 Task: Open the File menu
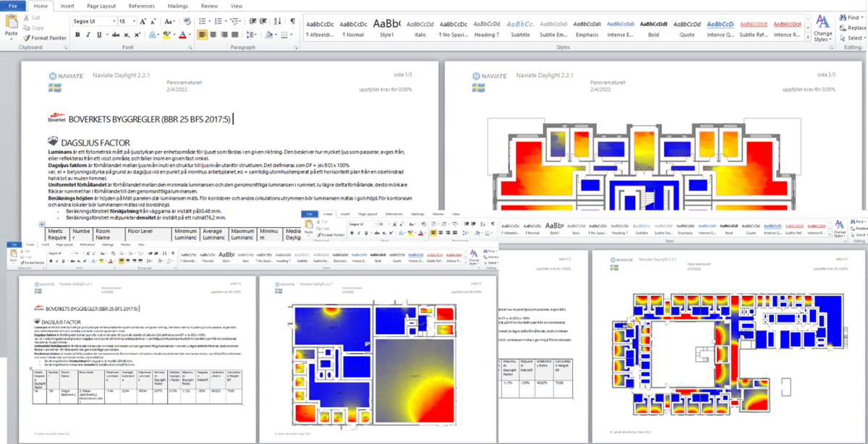click(13, 6)
